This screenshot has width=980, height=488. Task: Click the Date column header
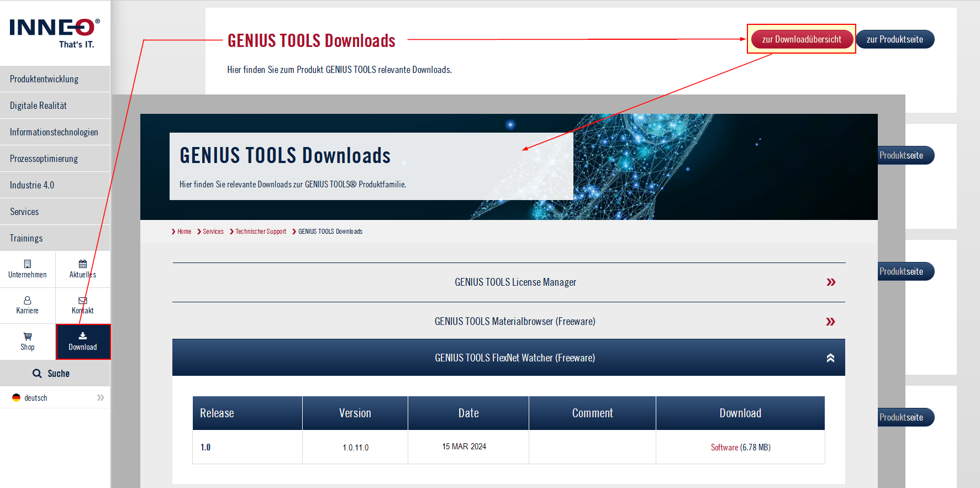click(468, 413)
